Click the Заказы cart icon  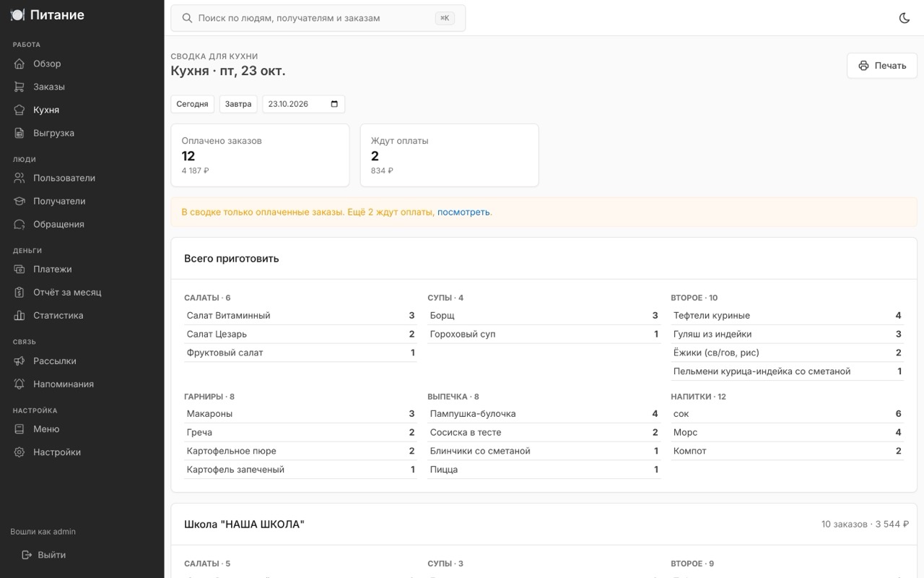pyautogui.click(x=19, y=87)
